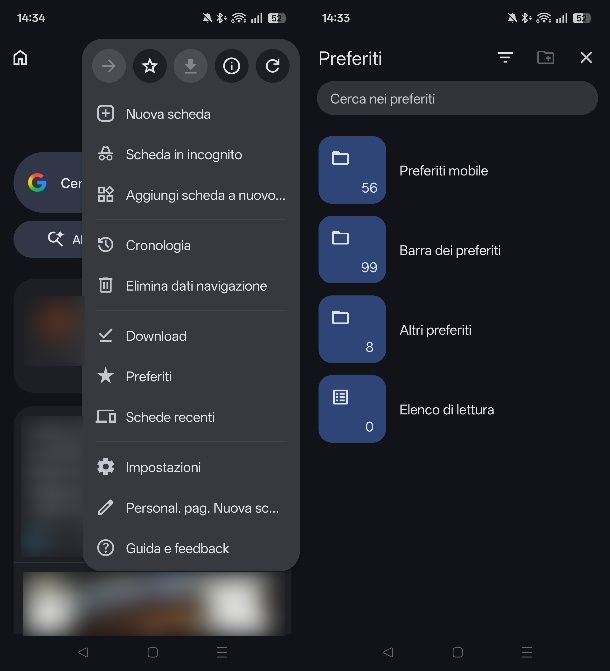This screenshot has height=671, width=610.
Task: Tap the Google logo in search box
Action: click(37, 183)
